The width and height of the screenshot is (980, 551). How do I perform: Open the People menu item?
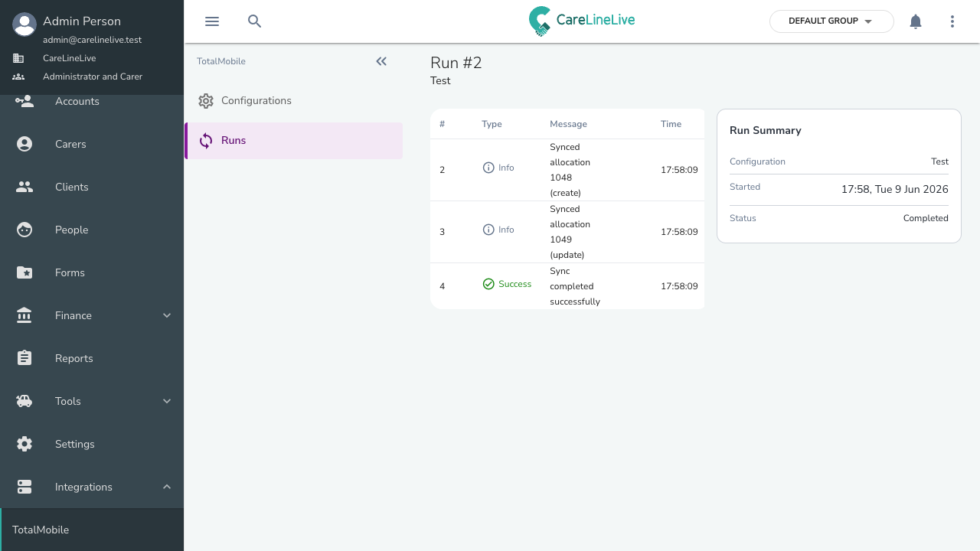pyautogui.click(x=92, y=230)
